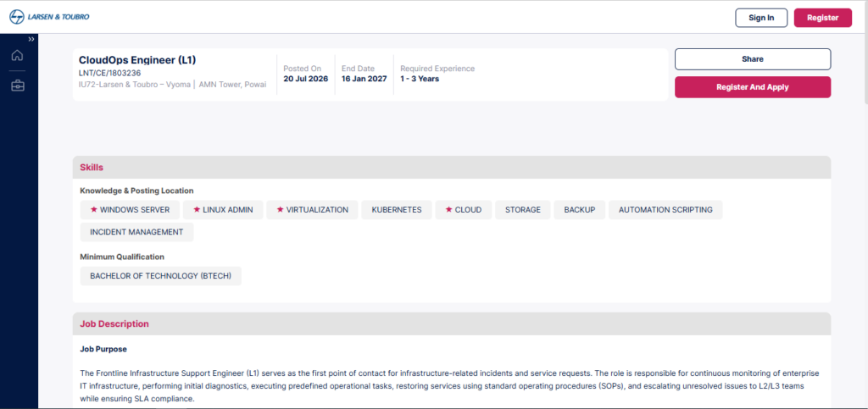Image resolution: width=868 pixels, height=409 pixels.
Task: Expand the sidebar with double chevron
Action: click(x=31, y=39)
